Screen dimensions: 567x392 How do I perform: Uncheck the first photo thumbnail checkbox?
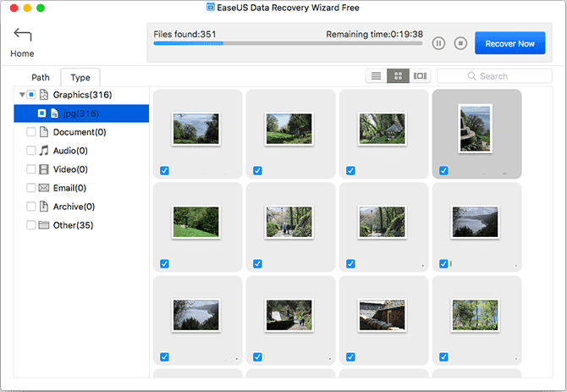click(x=164, y=170)
